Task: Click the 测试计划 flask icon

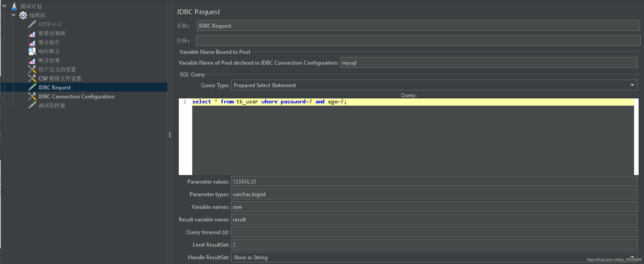Action: [x=14, y=6]
